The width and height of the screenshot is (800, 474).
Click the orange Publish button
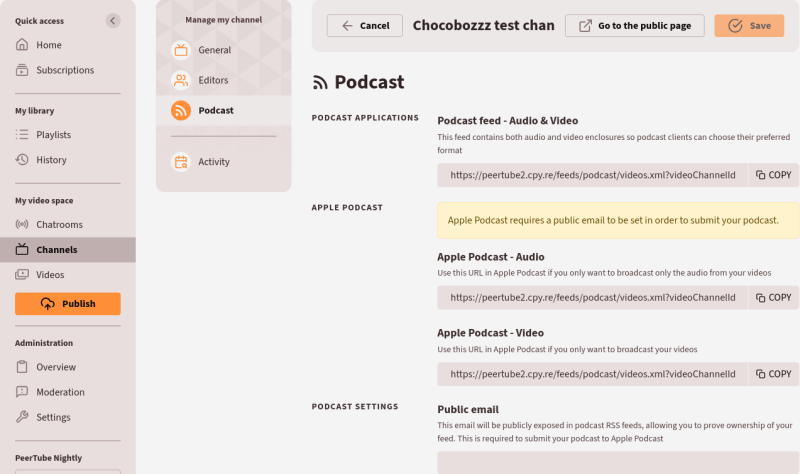click(68, 304)
